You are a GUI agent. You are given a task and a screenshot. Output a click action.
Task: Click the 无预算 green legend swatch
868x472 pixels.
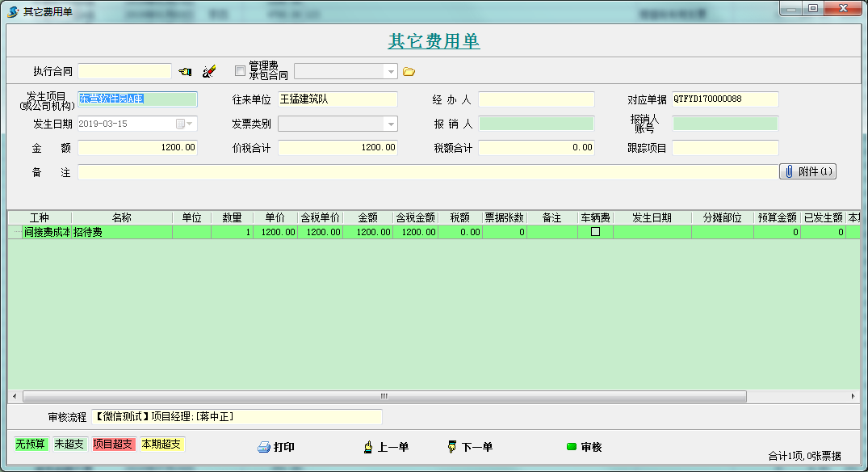coord(31,445)
